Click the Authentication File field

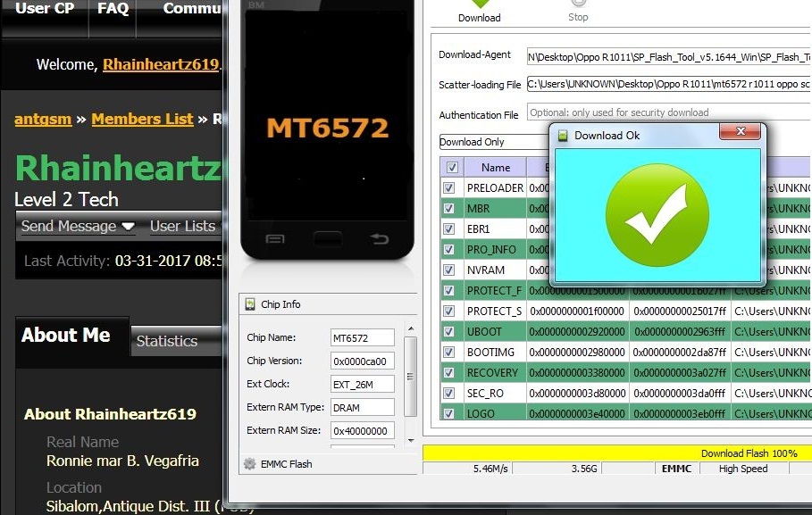click(x=668, y=112)
